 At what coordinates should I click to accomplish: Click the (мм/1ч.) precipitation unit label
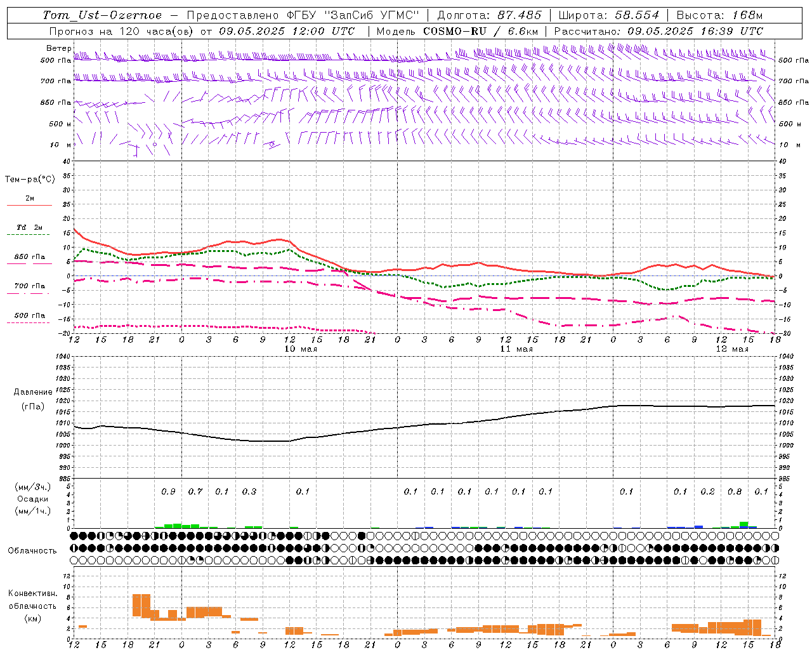pyautogui.click(x=33, y=511)
